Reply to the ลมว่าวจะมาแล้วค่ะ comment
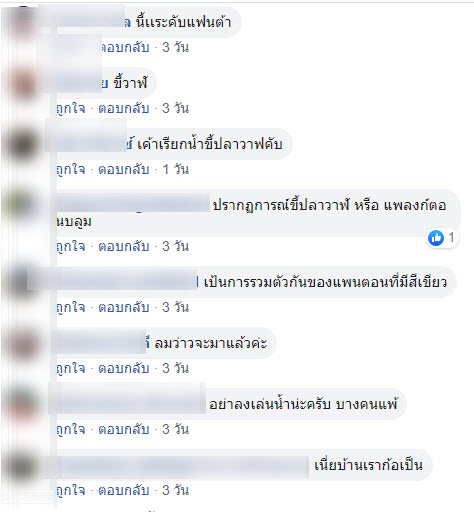 point(124,369)
